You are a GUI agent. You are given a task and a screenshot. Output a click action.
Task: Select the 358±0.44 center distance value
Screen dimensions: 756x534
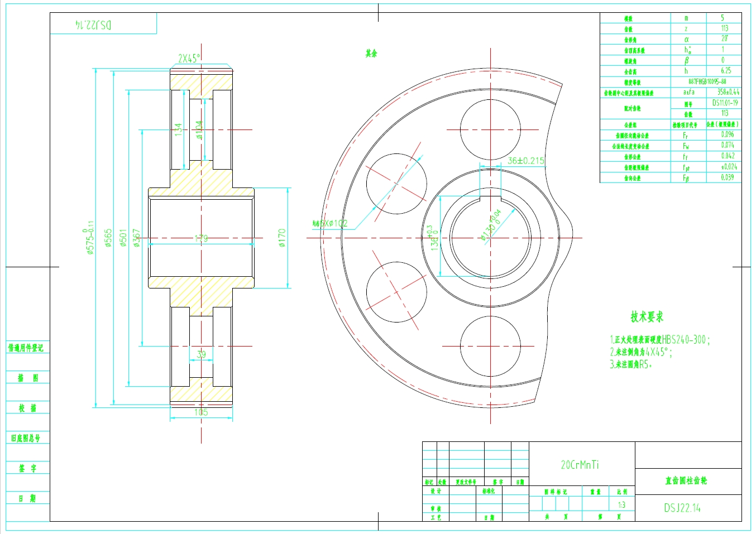point(728,92)
